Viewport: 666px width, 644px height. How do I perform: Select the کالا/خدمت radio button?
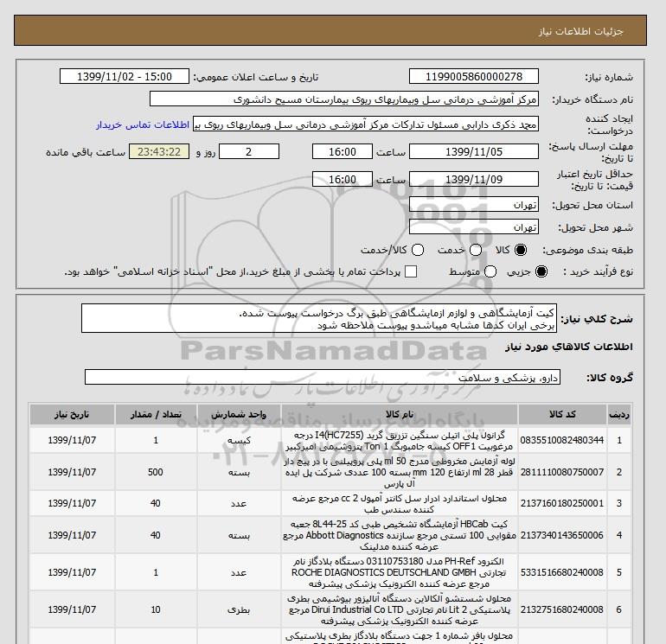(418, 250)
